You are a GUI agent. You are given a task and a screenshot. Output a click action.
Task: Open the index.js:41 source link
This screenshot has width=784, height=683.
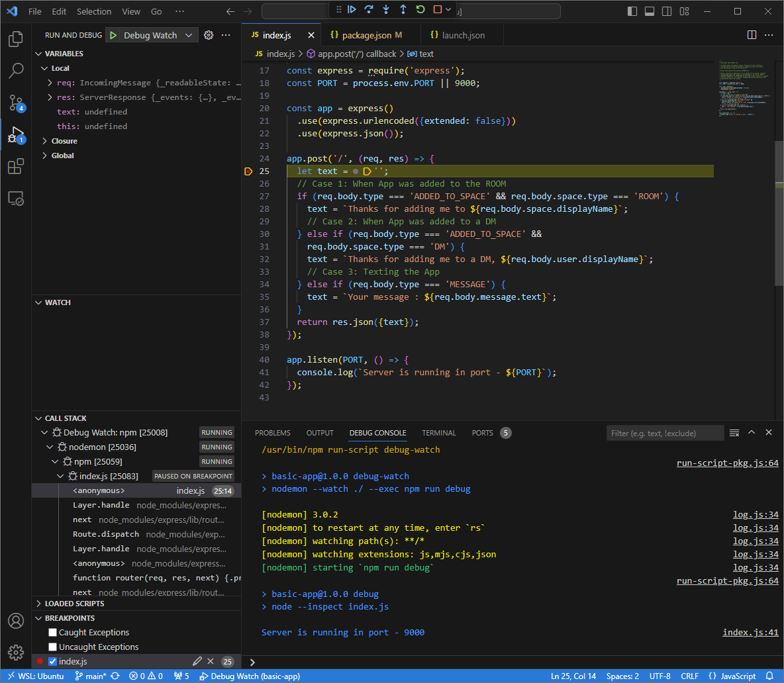point(750,632)
